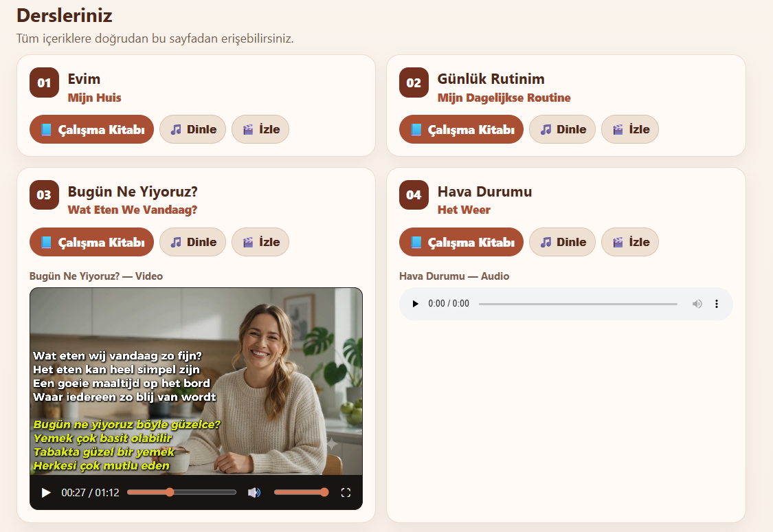
Task: Play the Hava Durumu audio
Action: pyautogui.click(x=415, y=304)
